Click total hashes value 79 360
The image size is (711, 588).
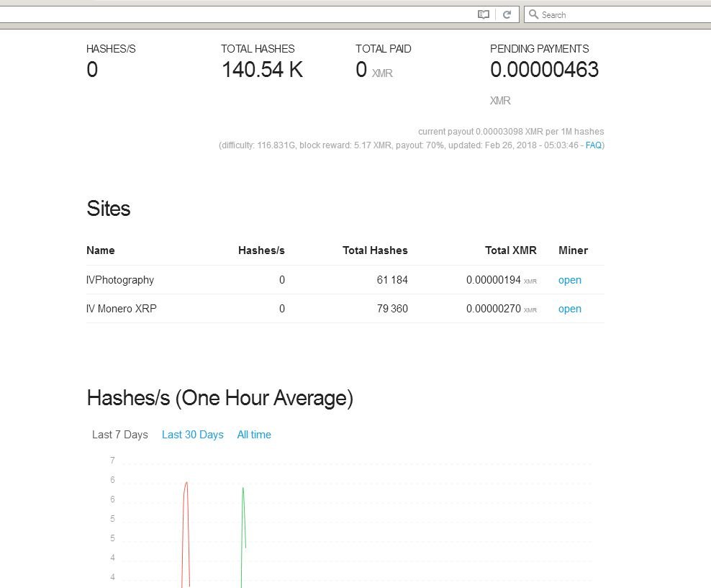click(392, 309)
